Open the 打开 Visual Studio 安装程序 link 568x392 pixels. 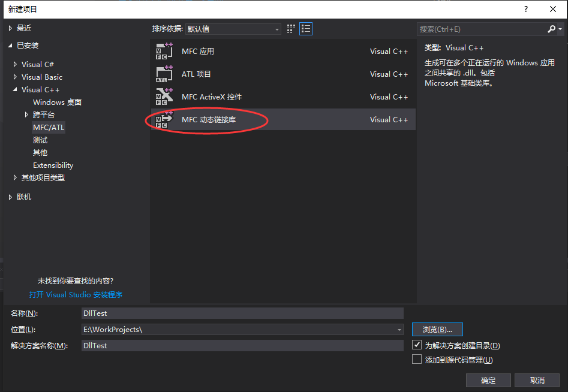[76, 295]
